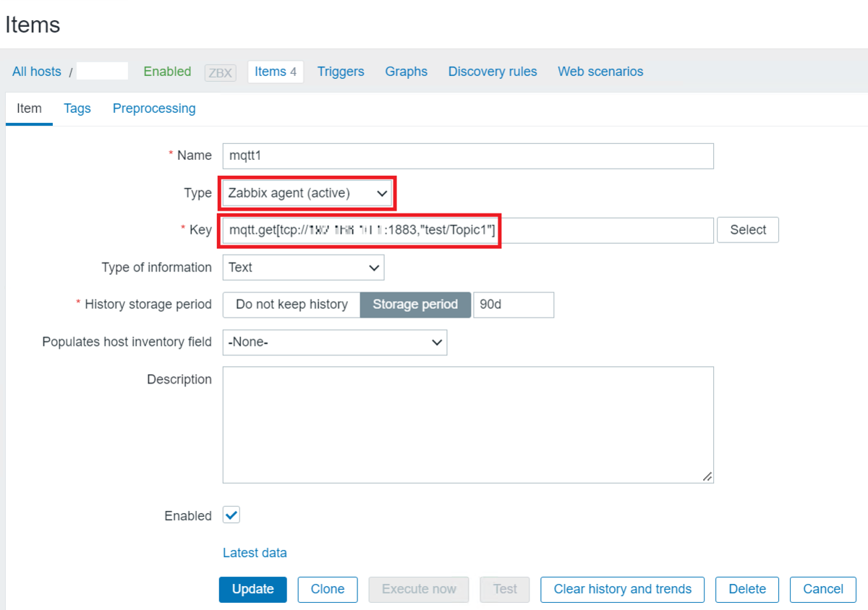Click inside the Description text area
This screenshot has width=868, height=610.
[468, 425]
